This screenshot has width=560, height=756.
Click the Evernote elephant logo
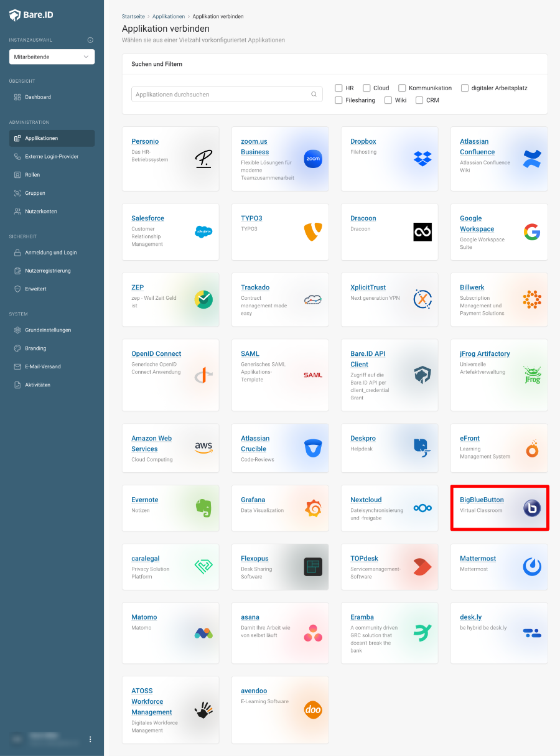[x=203, y=508]
